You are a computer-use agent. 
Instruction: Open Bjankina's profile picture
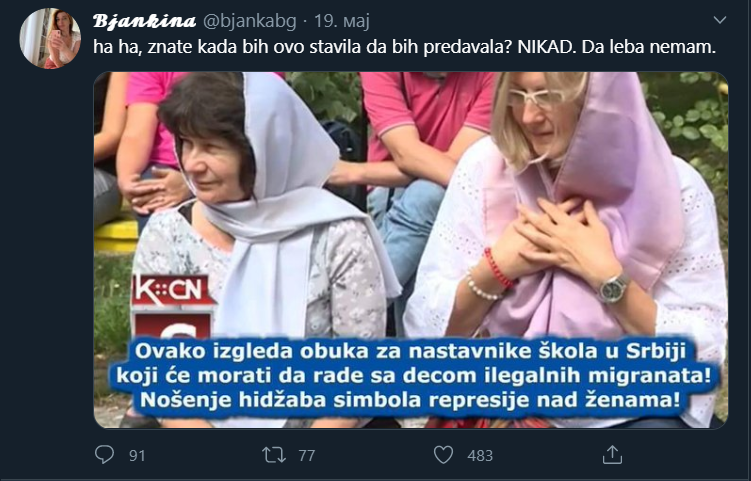50,38
